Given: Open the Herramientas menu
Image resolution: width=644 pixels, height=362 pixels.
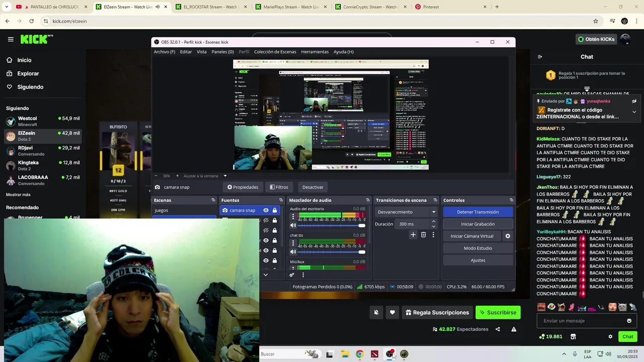Looking at the screenshot, I should coord(315,52).
